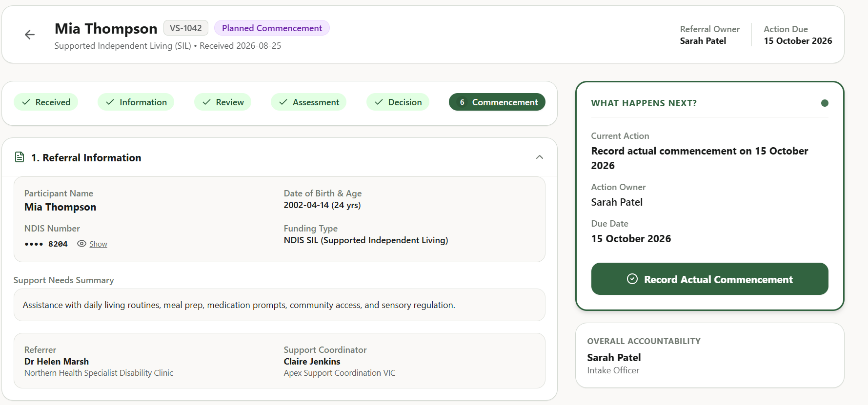
Task: Click the Show link next to NDIS number
Action: (98, 244)
